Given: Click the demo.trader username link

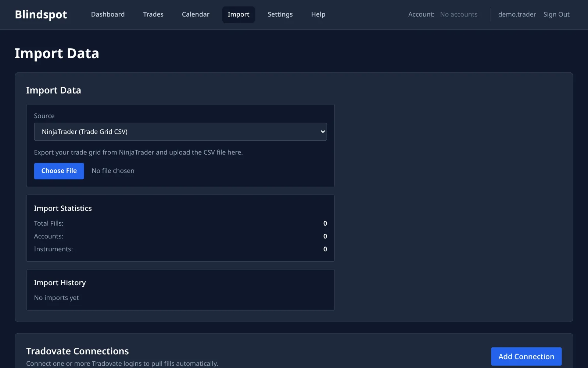Looking at the screenshot, I should tap(517, 14).
